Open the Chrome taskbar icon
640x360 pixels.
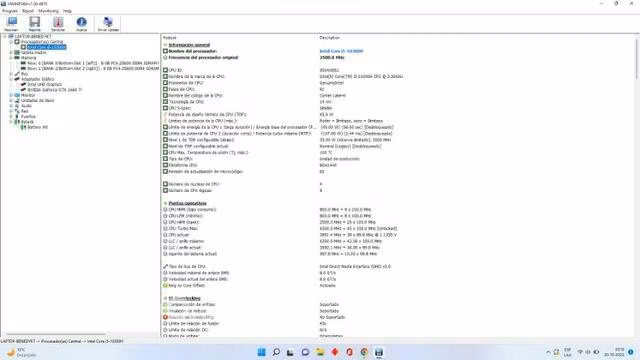tap(364, 352)
